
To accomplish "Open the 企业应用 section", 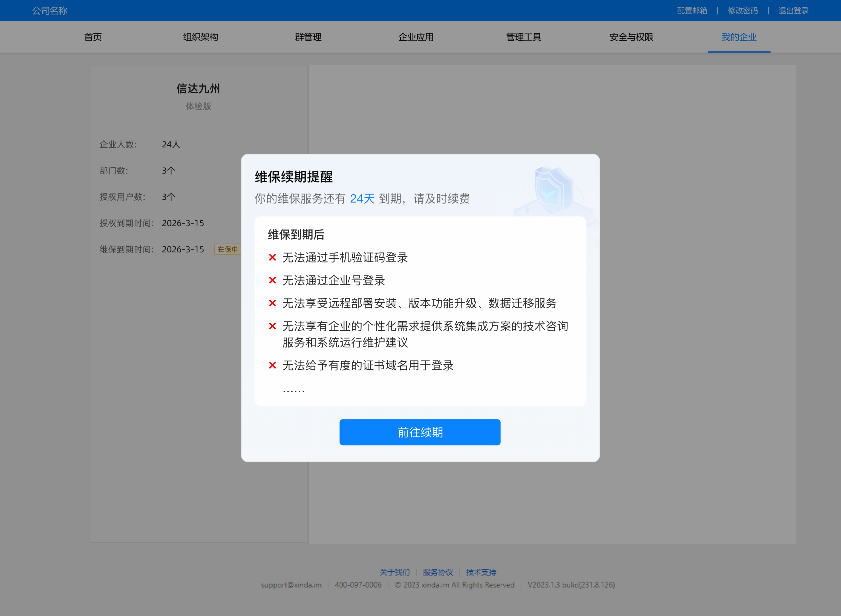I will click(416, 37).
